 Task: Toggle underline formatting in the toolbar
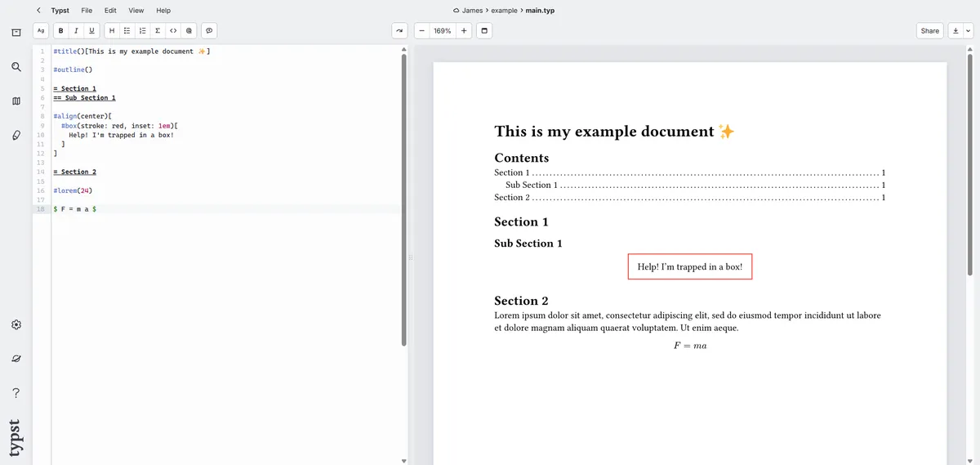91,31
